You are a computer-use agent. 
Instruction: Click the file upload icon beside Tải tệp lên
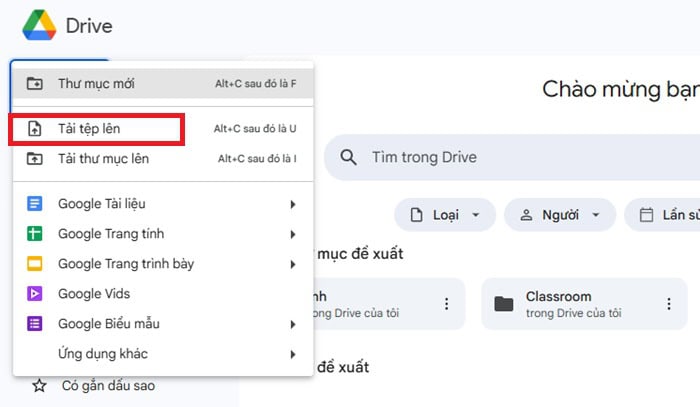pos(34,129)
